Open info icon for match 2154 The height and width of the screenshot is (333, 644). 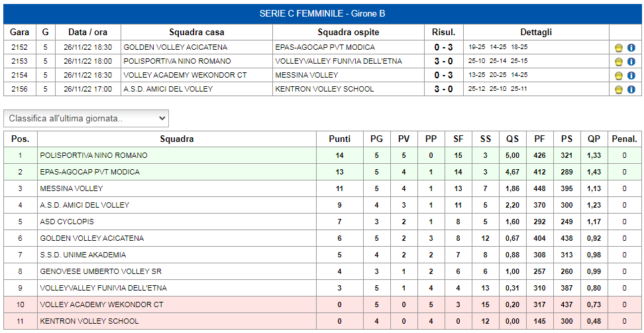[x=631, y=76]
